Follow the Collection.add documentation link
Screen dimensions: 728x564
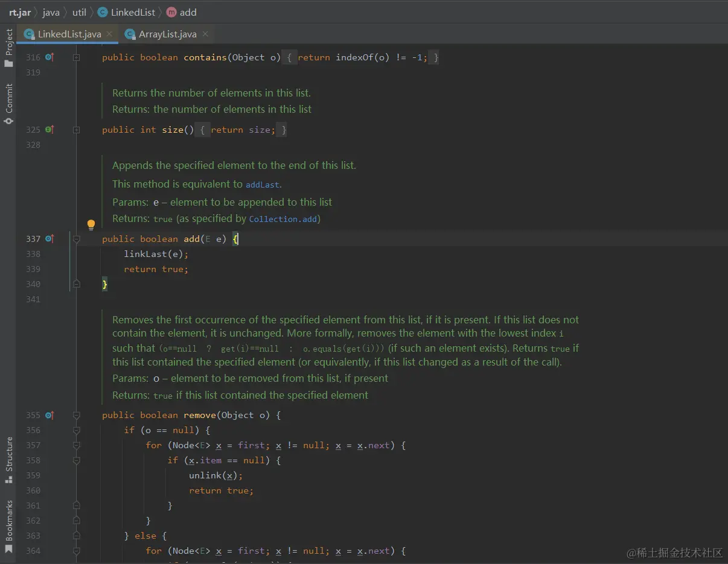coord(283,219)
